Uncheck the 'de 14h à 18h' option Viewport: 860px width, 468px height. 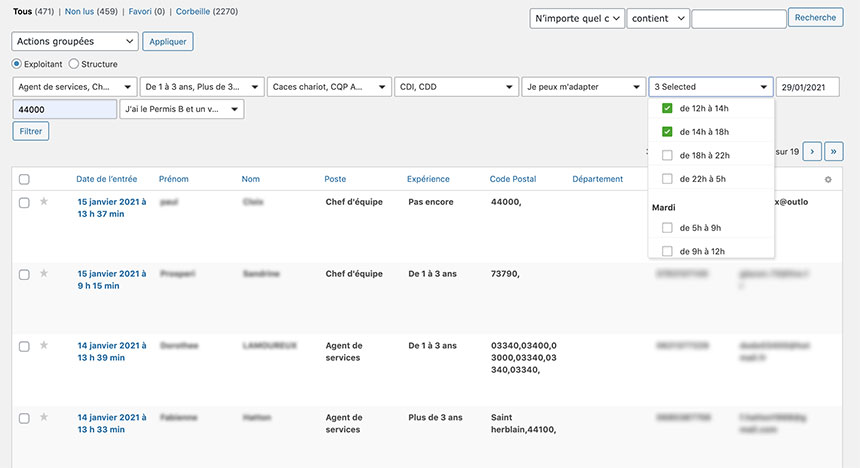pyautogui.click(x=667, y=132)
